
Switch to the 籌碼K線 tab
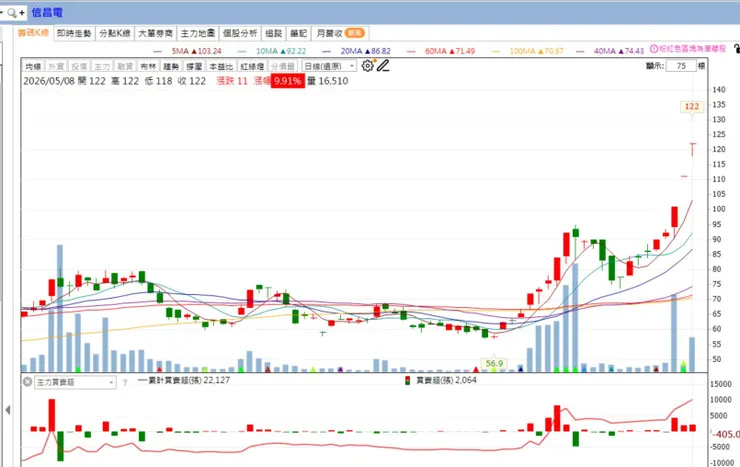[34, 33]
